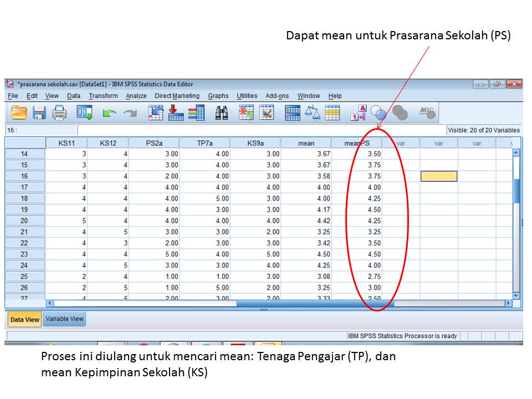Viewport: 532px width, 399px height.
Task: Click the SPSS application title icon
Action: pos(10,84)
